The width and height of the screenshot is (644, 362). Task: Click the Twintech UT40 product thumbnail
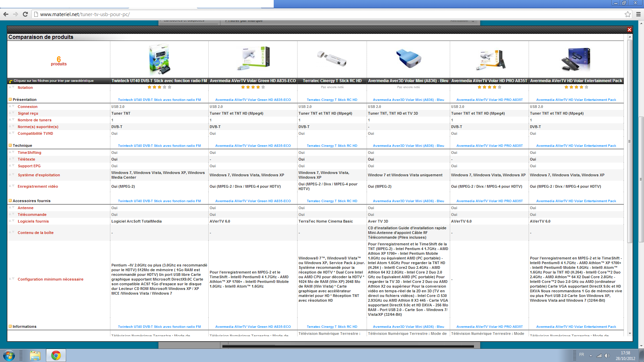tap(159, 60)
